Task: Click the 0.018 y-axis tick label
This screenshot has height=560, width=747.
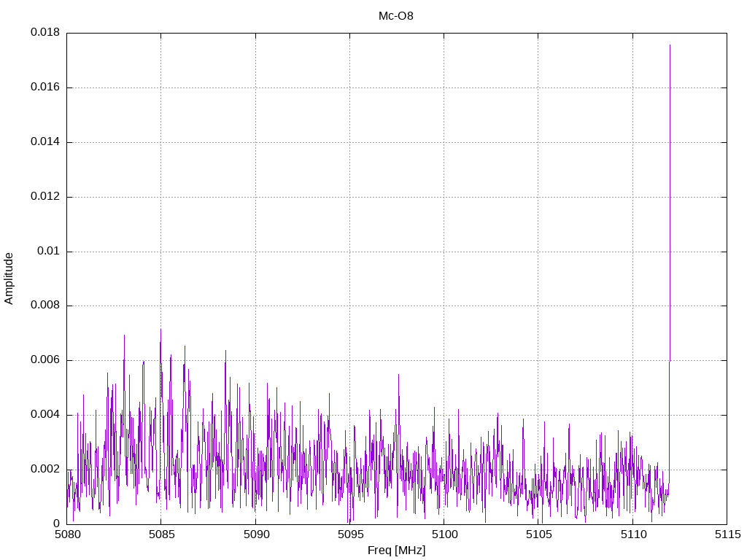Action: coord(44,33)
